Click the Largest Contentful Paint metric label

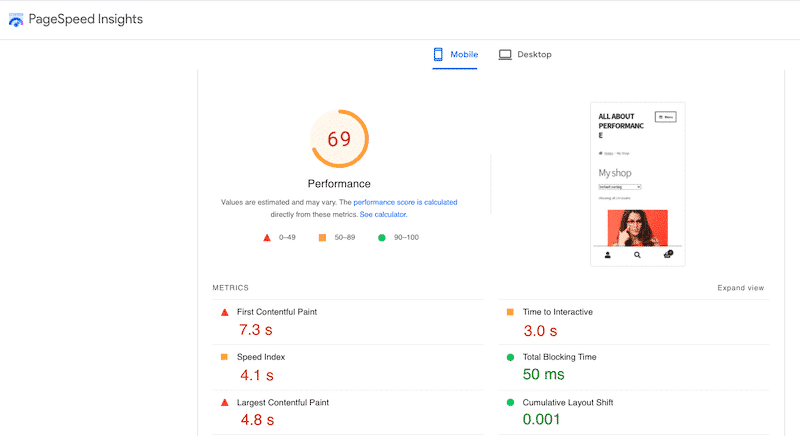(283, 403)
